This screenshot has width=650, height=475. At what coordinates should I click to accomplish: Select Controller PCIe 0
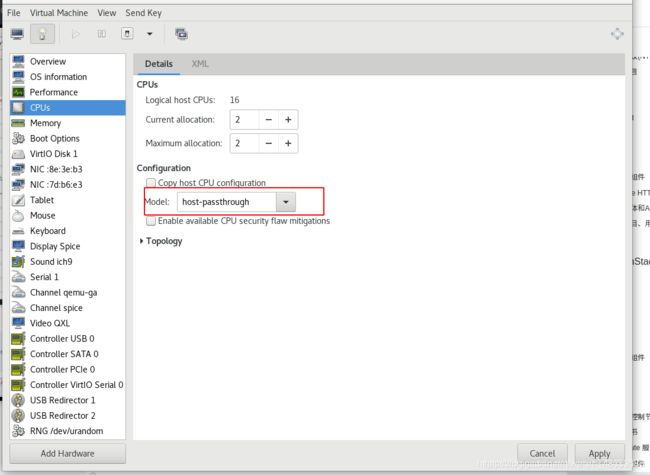point(68,369)
